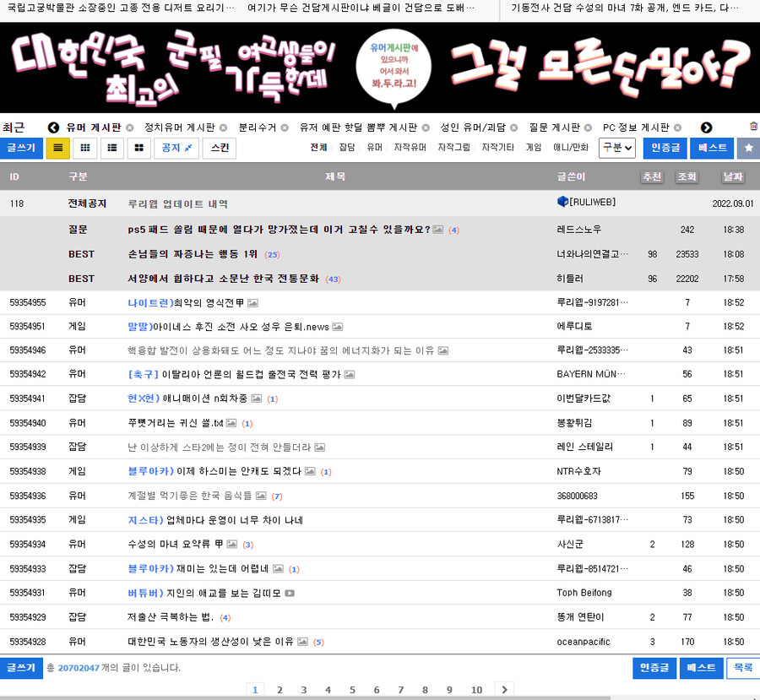Click the RULIWEB logo icon on notice row
760x700 pixels.
(x=562, y=203)
